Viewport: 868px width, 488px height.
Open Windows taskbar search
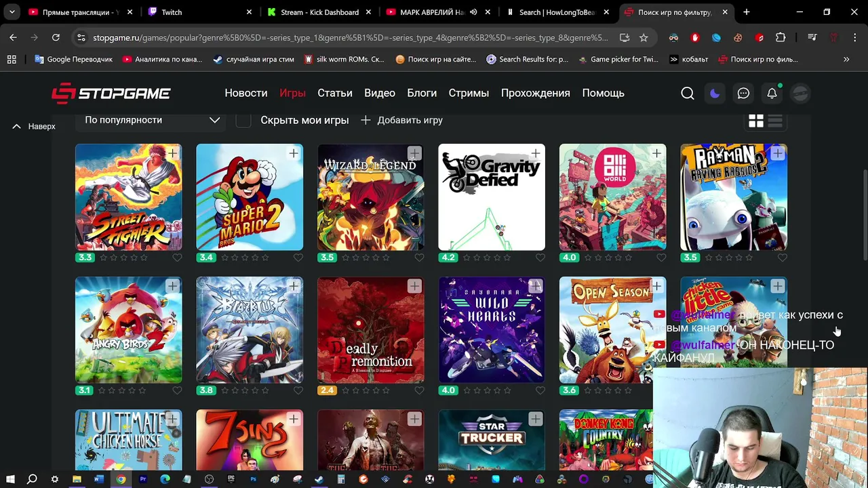(32, 479)
